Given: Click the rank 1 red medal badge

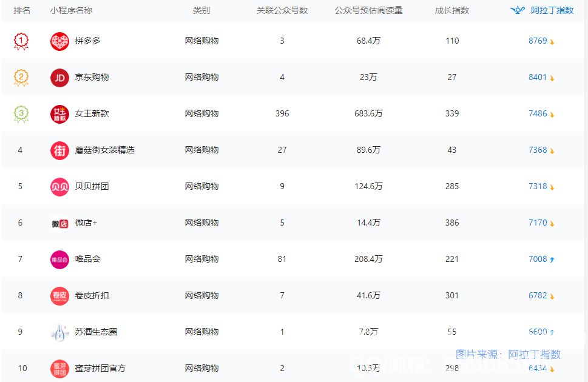Looking at the screenshot, I should click(21, 41).
